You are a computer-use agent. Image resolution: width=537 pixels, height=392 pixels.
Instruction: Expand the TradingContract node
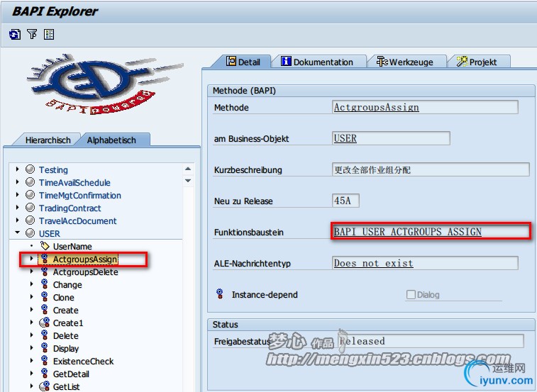(17, 208)
